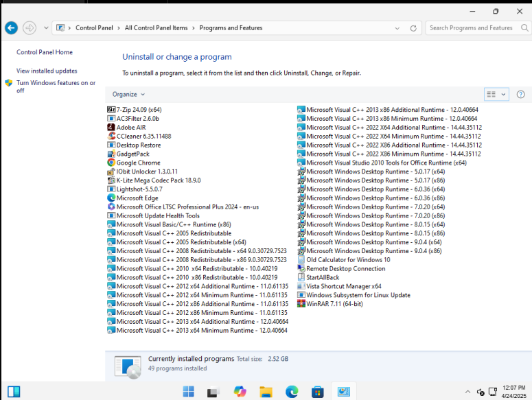Refresh the Programs and Features list
Image resolution: width=532 pixels, height=400 pixels.
(x=413, y=28)
